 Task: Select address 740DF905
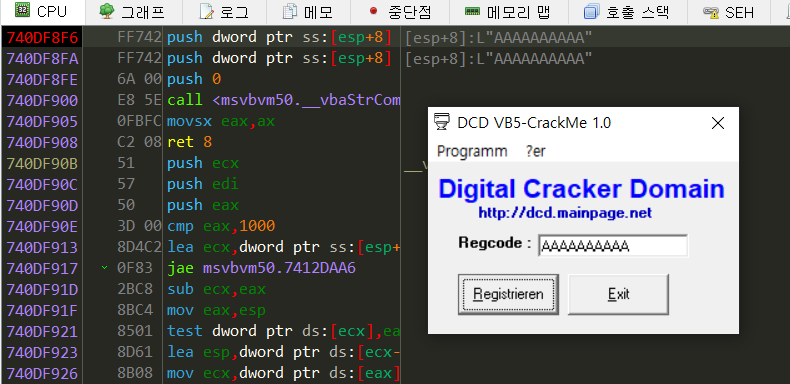point(42,121)
